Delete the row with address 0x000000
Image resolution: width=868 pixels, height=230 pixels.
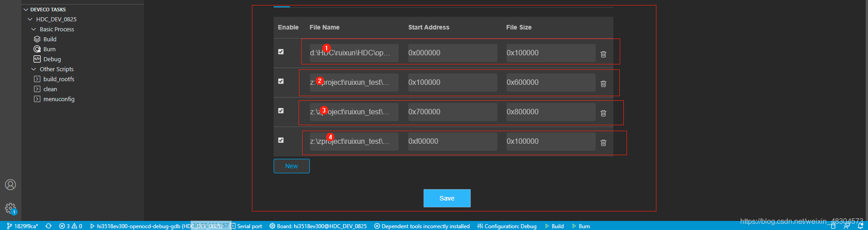603,54
